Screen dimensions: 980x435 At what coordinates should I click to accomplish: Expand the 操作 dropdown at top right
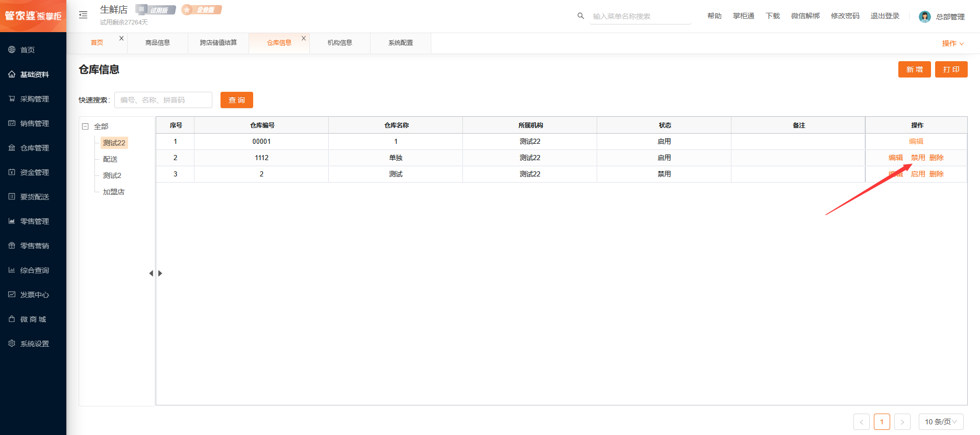pos(952,43)
